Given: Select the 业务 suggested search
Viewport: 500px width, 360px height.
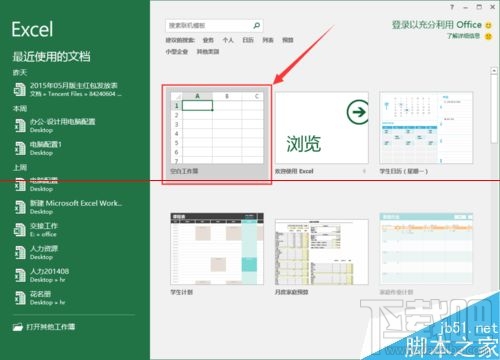Looking at the screenshot, I should pyautogui.click(x=208, y=40).
